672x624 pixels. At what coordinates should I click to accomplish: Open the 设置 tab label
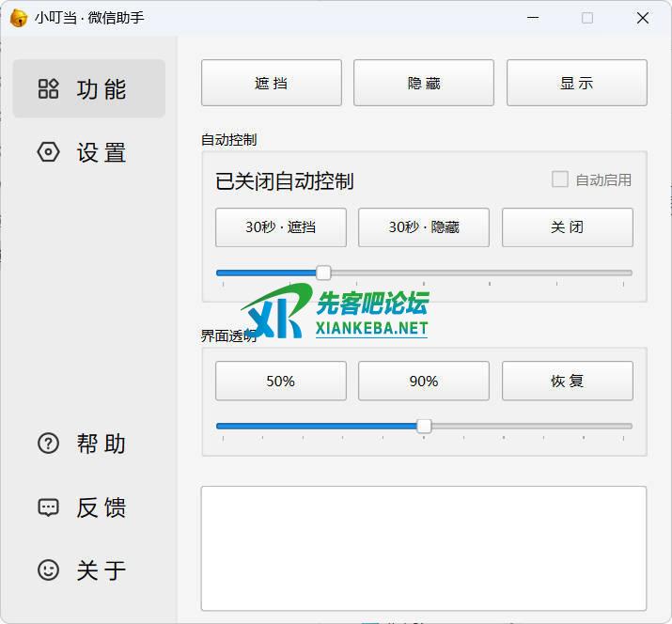click(x=102, y=152)
